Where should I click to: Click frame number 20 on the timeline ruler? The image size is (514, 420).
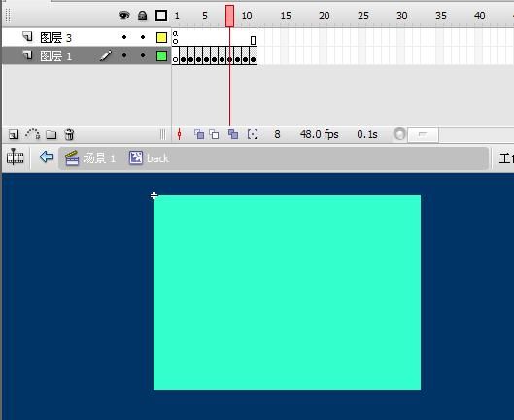click(325, 16)
